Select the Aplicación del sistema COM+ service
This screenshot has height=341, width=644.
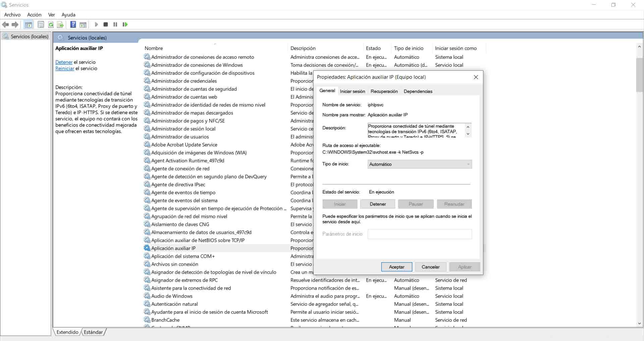183,256
